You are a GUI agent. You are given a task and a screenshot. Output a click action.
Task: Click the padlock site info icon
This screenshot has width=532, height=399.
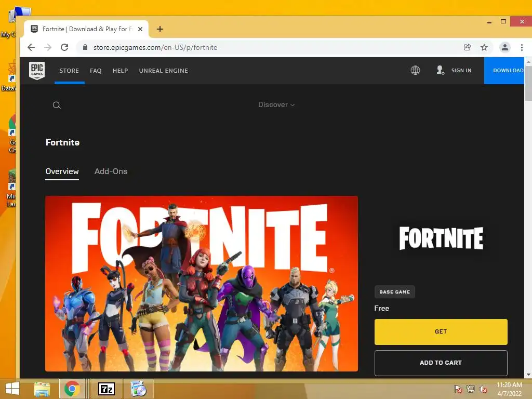pyautogui.click(x=85, y=47)
